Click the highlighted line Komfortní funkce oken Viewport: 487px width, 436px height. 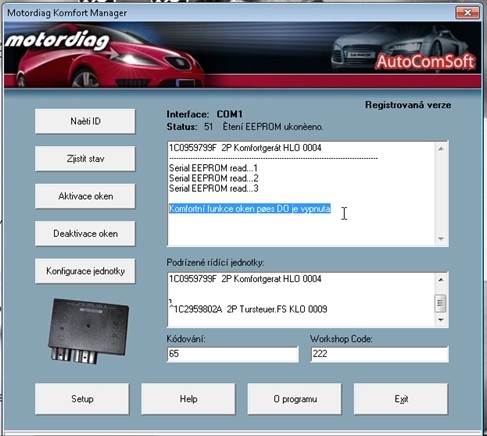(250, 209)
